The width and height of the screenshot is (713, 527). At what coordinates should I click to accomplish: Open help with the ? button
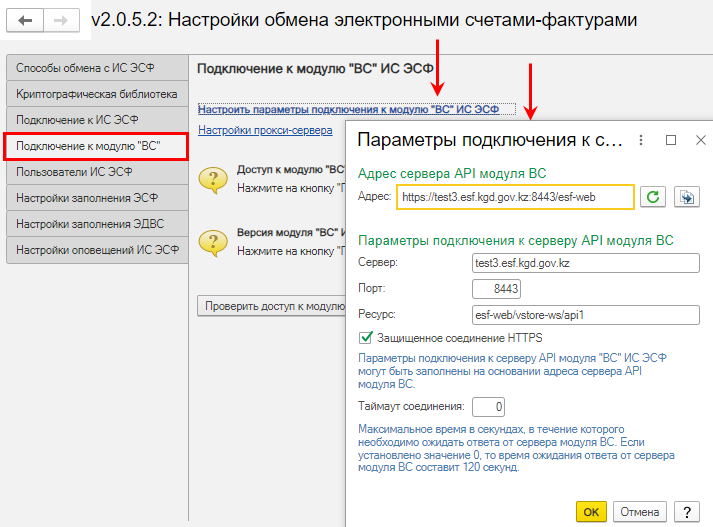click(687, 512)
